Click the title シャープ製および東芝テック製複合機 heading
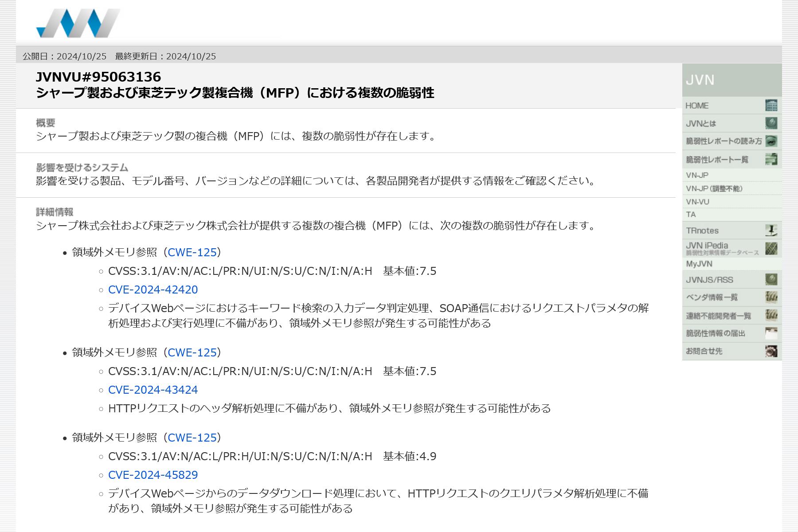798x532 pixels. pos(235,93)
